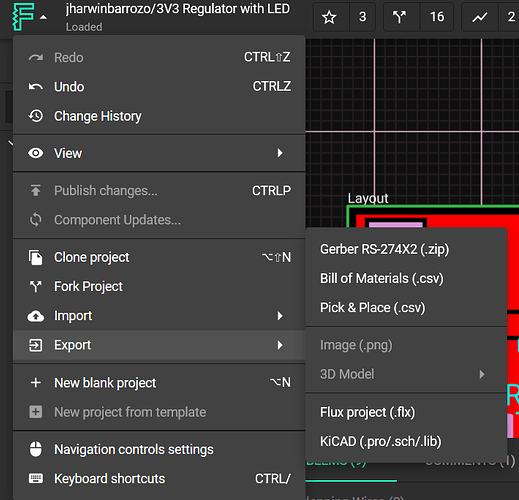Click the keyboard icon for shortcuts
Screen dimensions: 519x500
coord(36,479)
